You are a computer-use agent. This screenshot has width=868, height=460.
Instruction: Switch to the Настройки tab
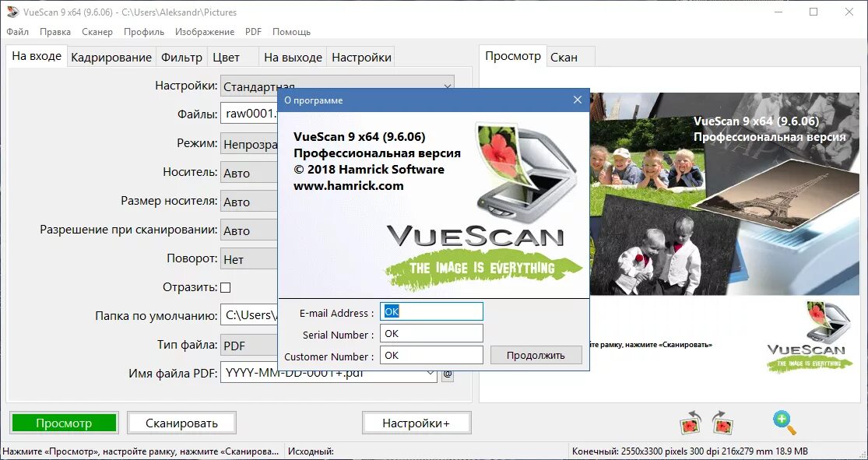point(361,58)
